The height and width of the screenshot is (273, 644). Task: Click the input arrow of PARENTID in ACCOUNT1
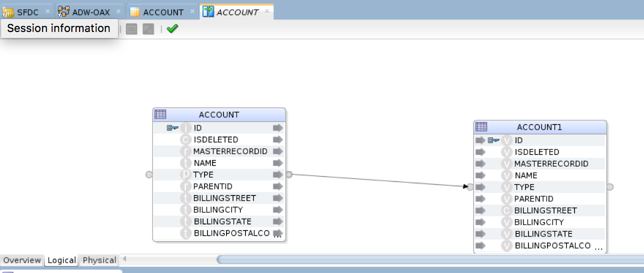coord(480,199)
